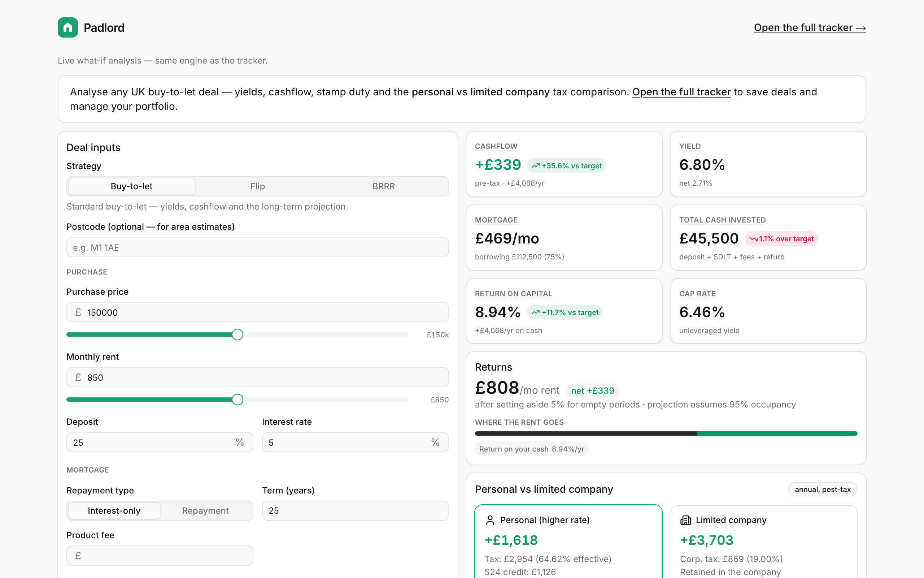Image resolution: width=924 pixels, height=578 pixels.
Task: Click the 'WHERE THE RENT GOES' heading
Action: (519, 422)
